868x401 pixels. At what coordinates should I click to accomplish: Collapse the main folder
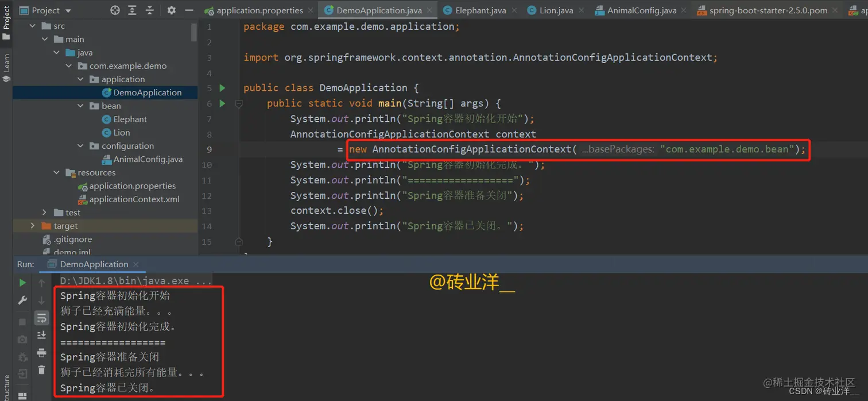pos(45,39)
